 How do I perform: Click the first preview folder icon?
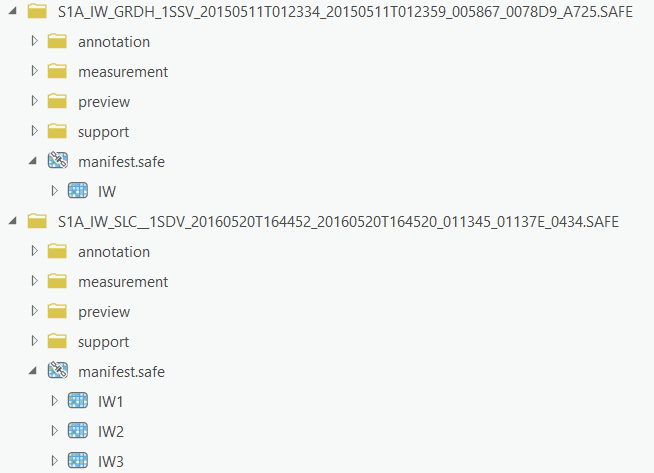coord(57,101)
